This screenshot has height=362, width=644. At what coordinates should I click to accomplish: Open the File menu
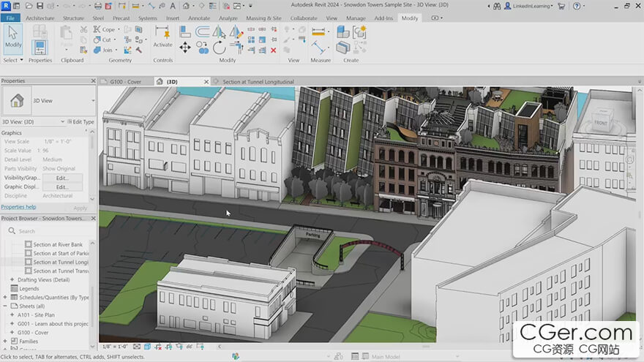10,18
